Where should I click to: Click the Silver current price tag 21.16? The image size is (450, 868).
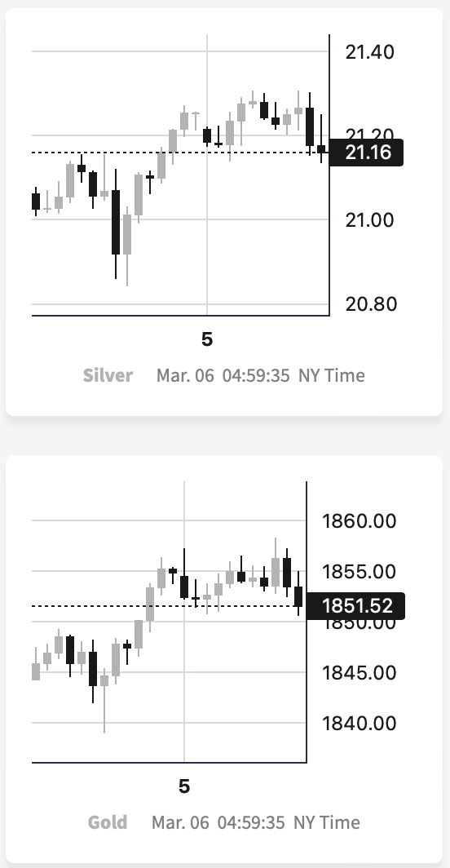(x=366, y=153)
